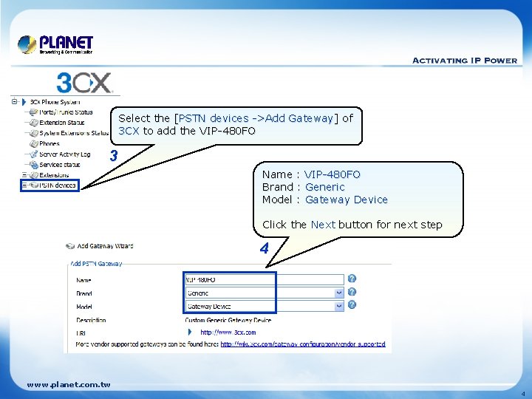The width and height of the screenshot is (532, 399).
Task: Expand the PSTN devices tree node
Action: (24, 185)
